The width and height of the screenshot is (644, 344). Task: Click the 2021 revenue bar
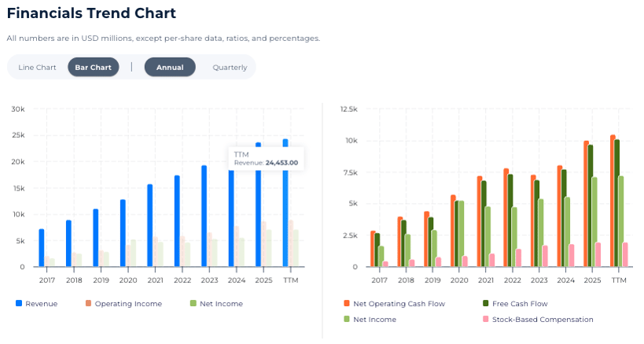(149, 226)
